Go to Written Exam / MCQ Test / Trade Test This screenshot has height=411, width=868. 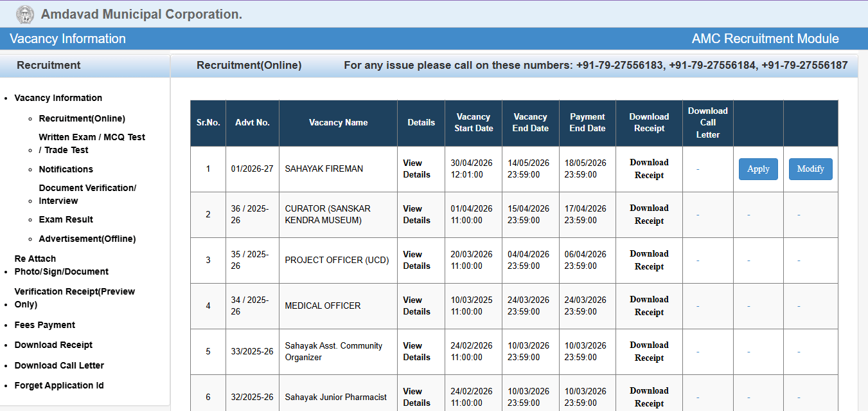pos(92,143)
